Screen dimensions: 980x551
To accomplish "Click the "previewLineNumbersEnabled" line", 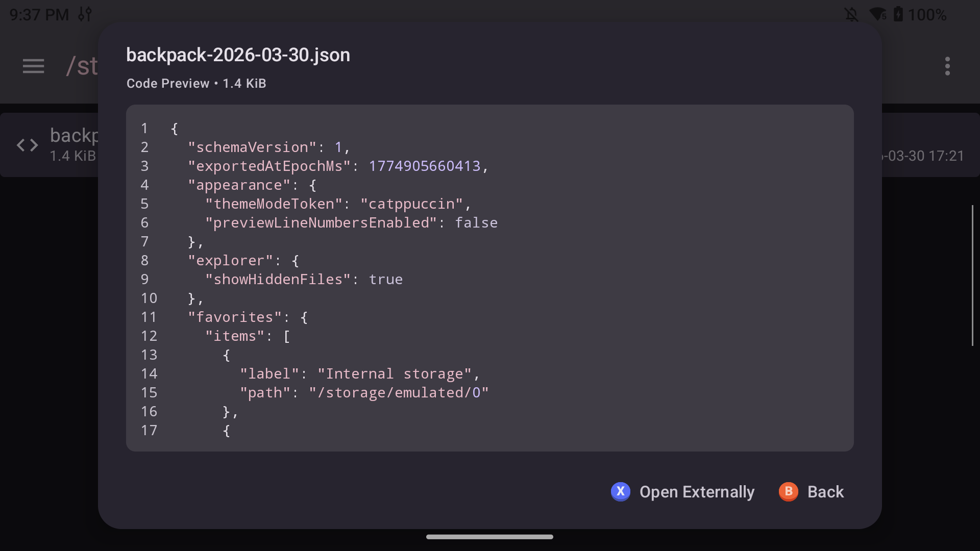I will 351,223.
